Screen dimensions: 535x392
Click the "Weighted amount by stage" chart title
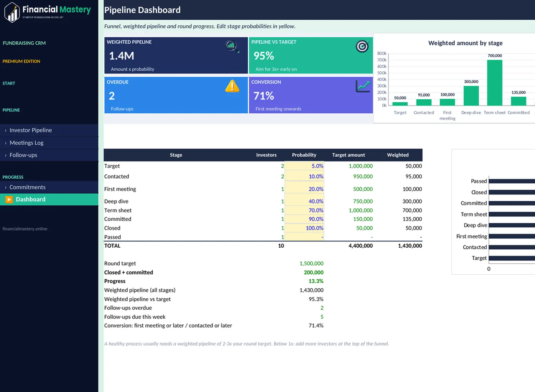click(465, 43)
